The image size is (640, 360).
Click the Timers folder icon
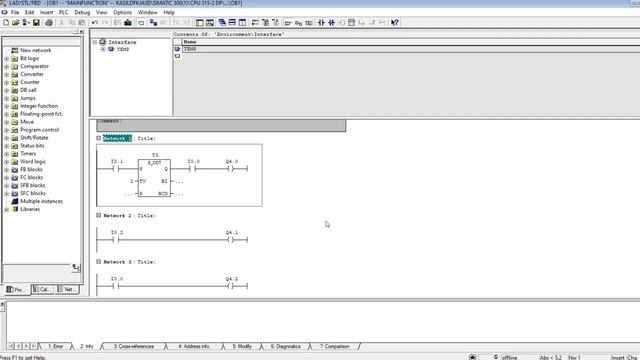pos(15,153)
